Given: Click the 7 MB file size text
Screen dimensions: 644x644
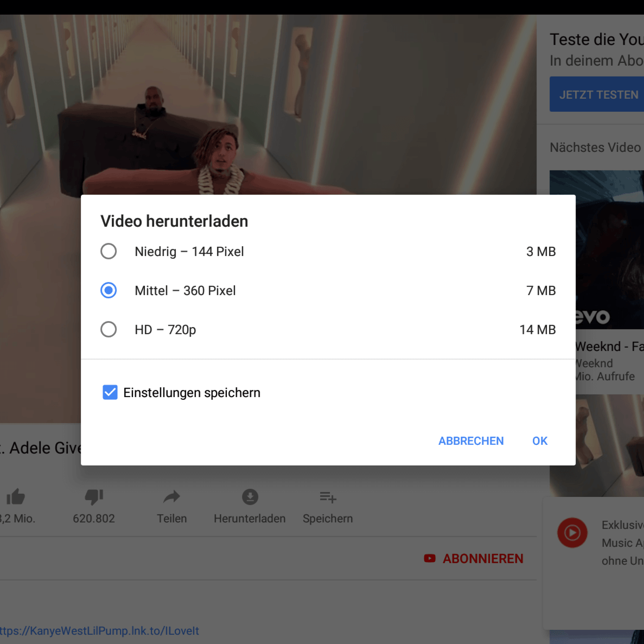Looking at the screenshot, I should point(540,290).
